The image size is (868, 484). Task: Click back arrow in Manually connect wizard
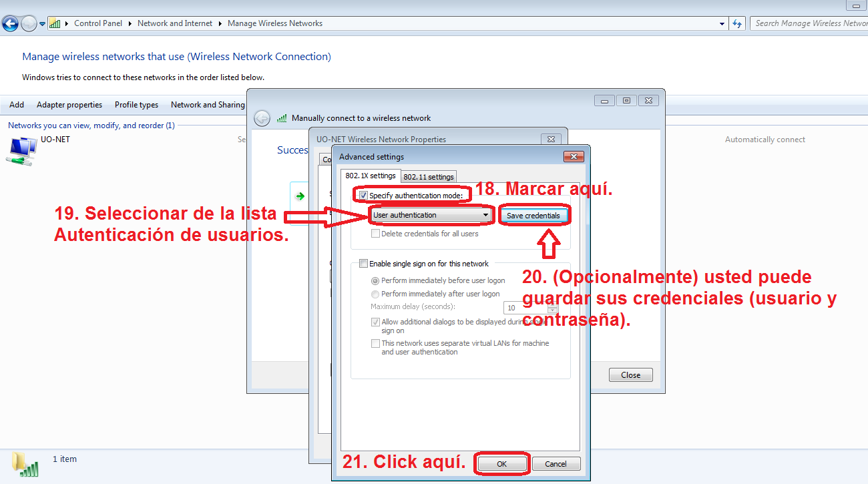click(x=262, y=118)
